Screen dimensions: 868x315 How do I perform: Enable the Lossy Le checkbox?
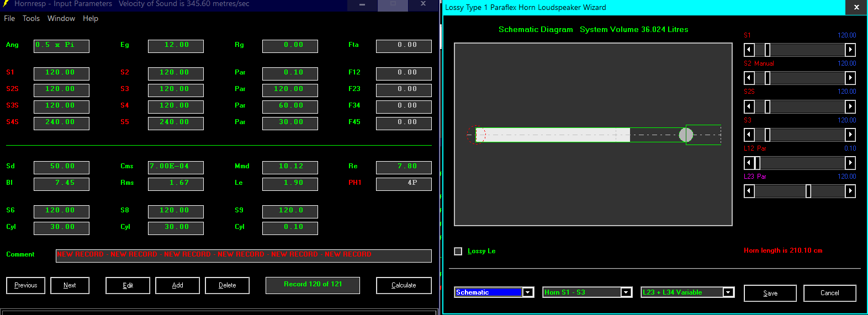click(458, 251)
